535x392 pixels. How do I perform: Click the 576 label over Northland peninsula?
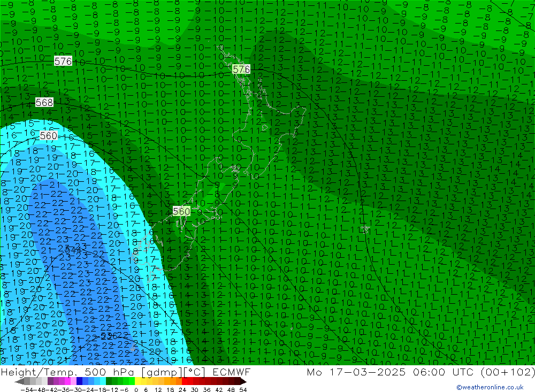[x=241, y=70]
